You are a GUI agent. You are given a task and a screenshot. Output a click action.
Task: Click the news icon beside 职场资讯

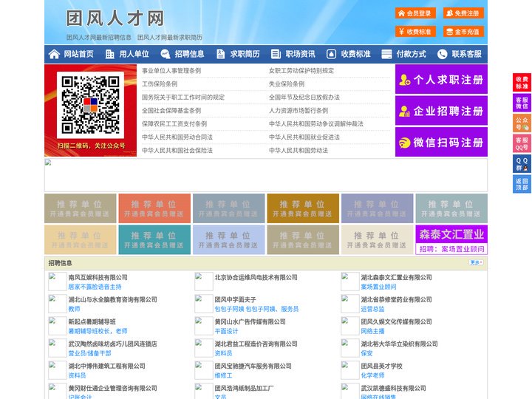click(276, 54)
